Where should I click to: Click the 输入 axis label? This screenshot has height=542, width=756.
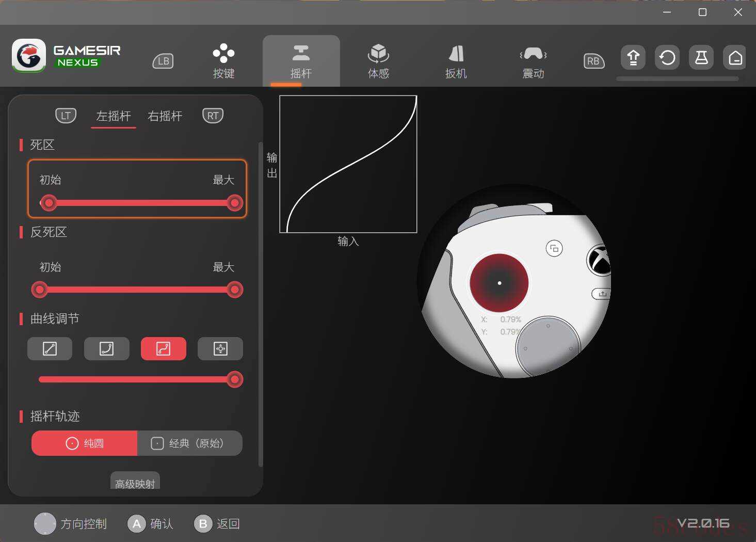(x=348, y=241)
